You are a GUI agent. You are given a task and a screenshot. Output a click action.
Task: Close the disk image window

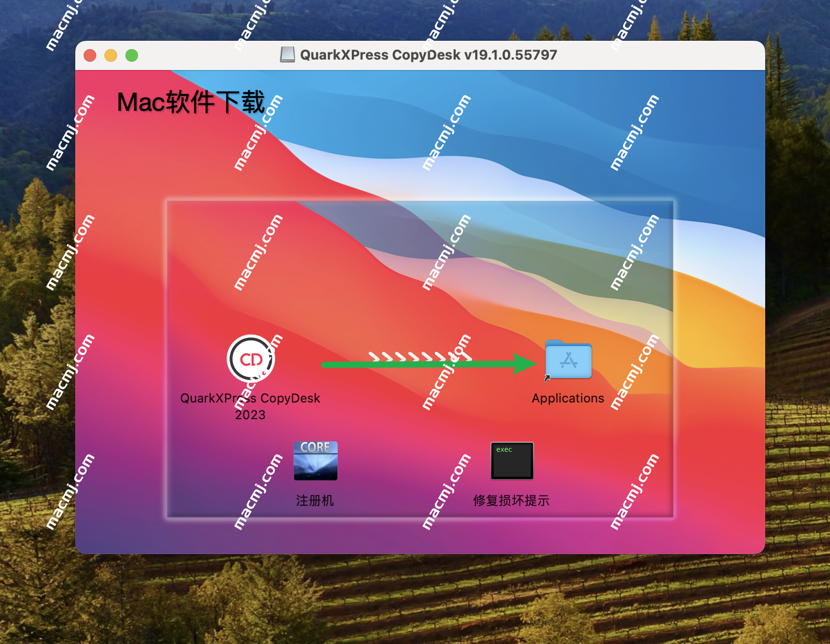point(90,55)
